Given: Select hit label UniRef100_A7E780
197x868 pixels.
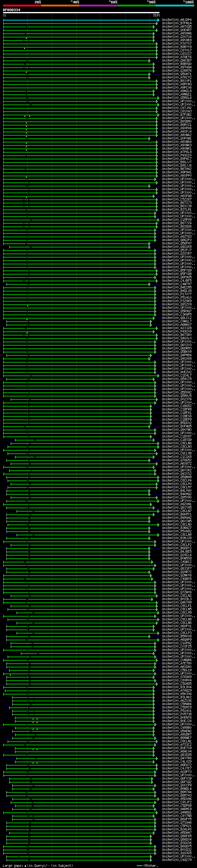Looking at the screenshot, I should coord(177,664).
